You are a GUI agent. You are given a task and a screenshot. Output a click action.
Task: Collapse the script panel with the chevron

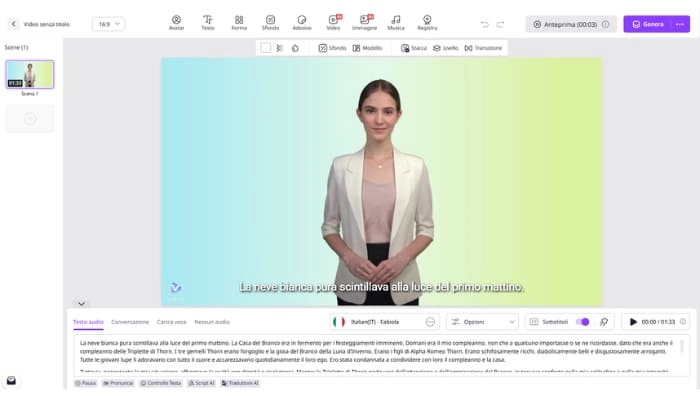click(x=81, y=304)
